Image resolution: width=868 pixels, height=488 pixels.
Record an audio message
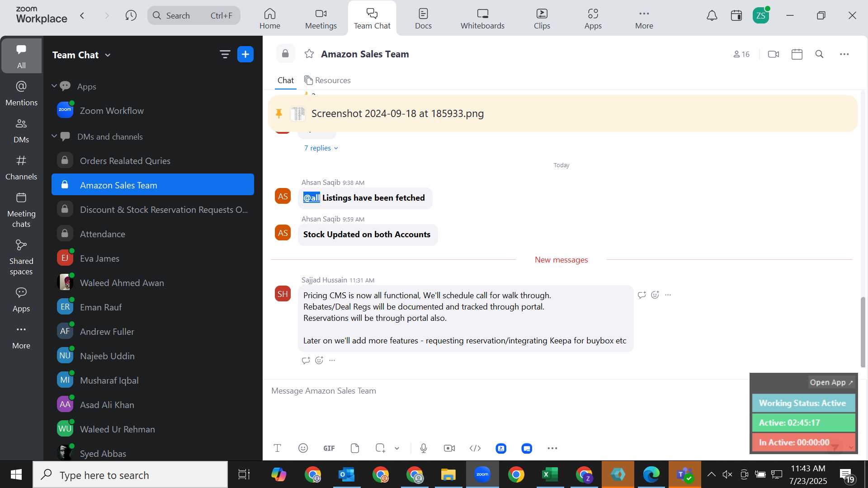[x=424, y=448]
